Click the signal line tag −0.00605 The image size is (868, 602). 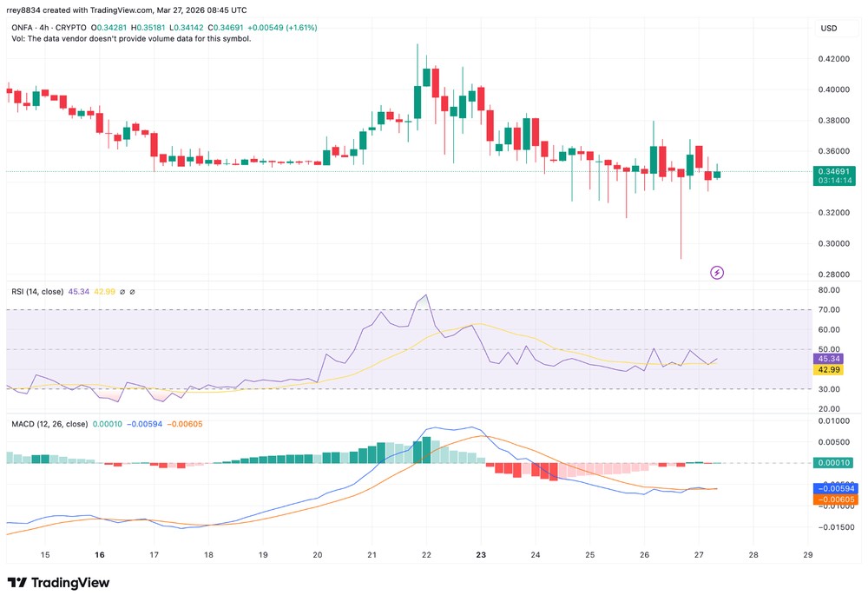(x=836, y=499)
